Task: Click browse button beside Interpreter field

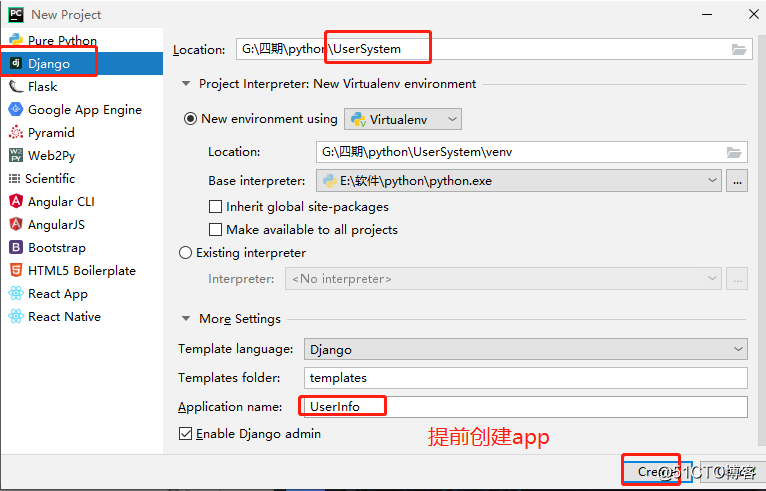Action: pyautogui.click(x=737, y=279)
